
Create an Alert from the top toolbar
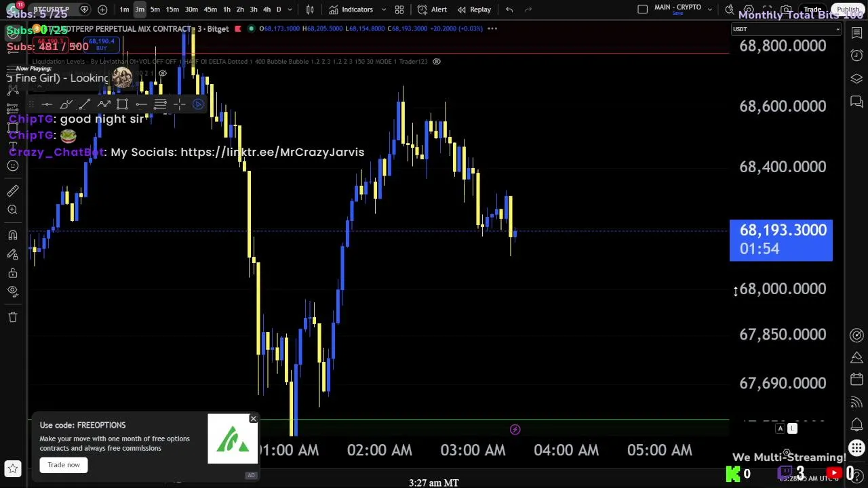tap(432, 9)
